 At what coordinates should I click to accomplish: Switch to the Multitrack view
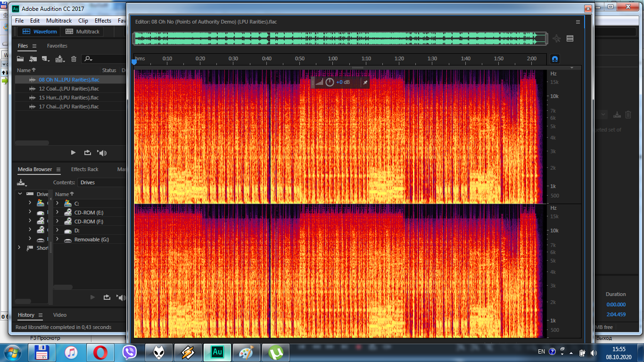pyautogui.click(x=83, y=32)
